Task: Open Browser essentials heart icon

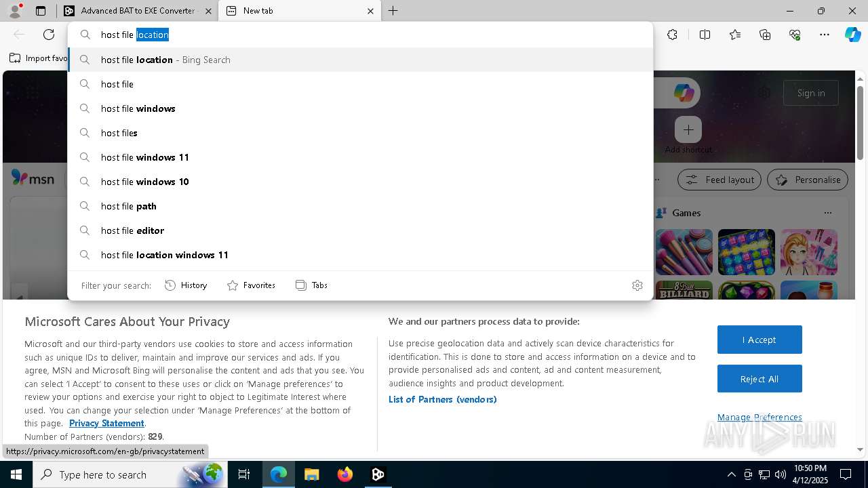Action: pyautogui.click(x=795, y=35)
